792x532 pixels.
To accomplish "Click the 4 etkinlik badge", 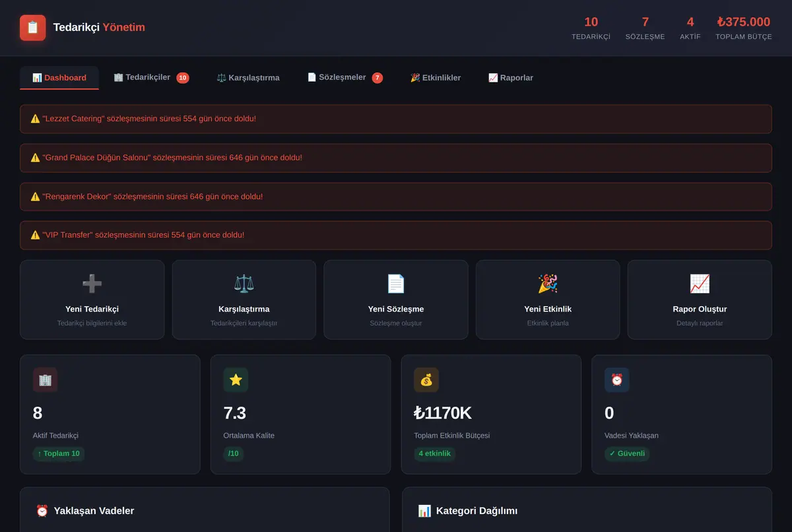I will [x=434, y=453].
